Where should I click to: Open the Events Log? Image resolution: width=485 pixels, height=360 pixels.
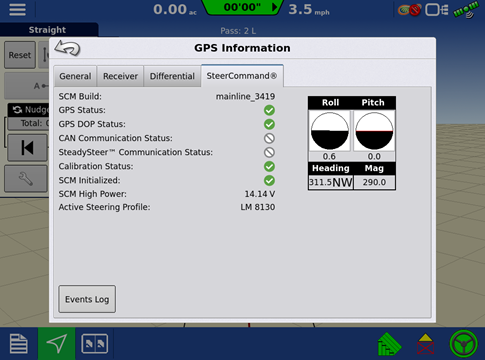click(x=87, y=299)
